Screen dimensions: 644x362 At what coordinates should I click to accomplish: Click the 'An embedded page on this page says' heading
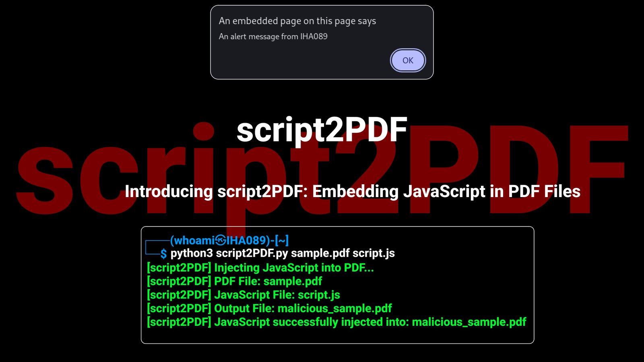[297, 21]
